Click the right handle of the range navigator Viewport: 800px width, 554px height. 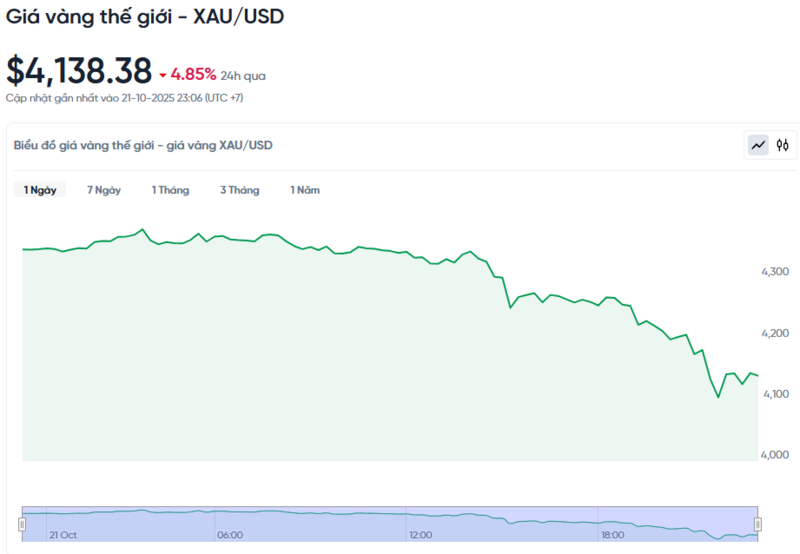(757, 524)
